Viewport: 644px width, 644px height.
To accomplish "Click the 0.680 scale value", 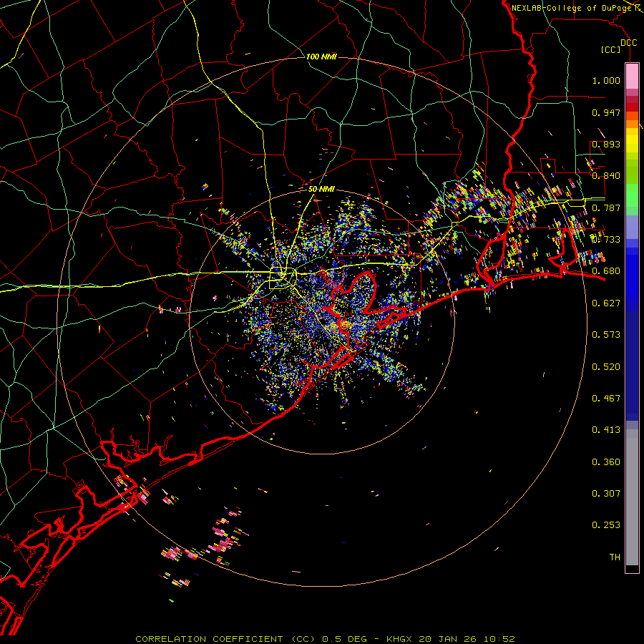I will (x=606, y=271).
